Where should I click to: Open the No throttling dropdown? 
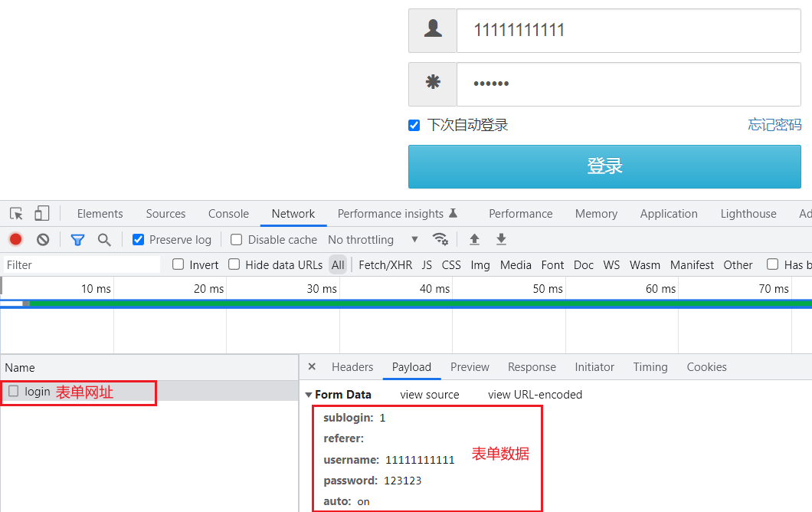(x=372, y=239)
